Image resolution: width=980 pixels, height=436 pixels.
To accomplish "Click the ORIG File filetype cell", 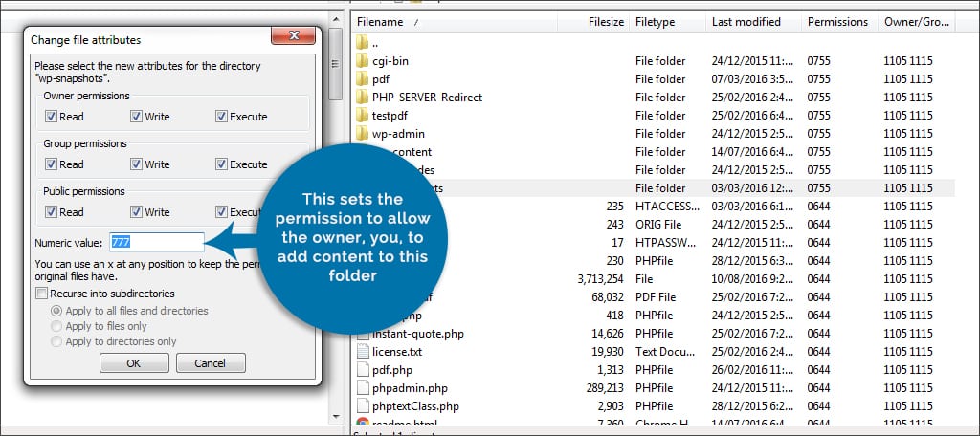I will [x=658, y=225].
